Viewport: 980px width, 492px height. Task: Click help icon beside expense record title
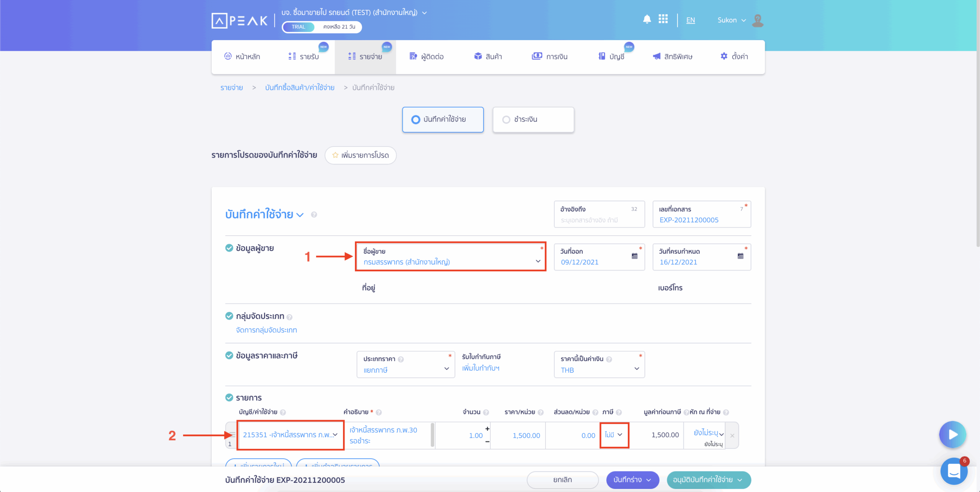coord(314,215)
